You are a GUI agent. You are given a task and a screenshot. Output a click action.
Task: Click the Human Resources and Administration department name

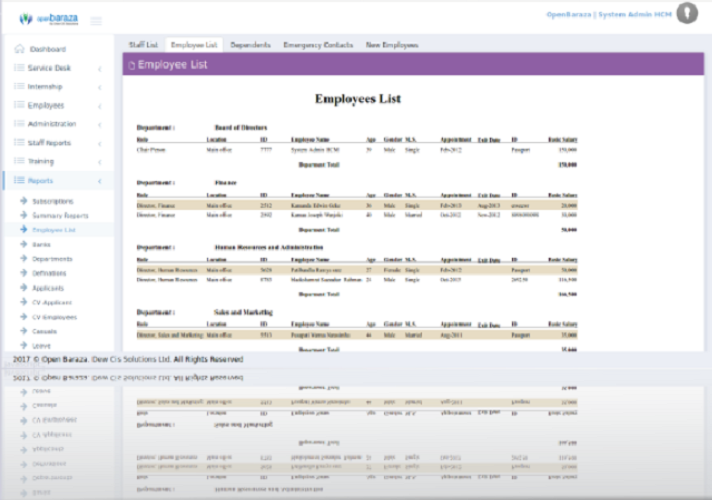click(x=269, y=247)
